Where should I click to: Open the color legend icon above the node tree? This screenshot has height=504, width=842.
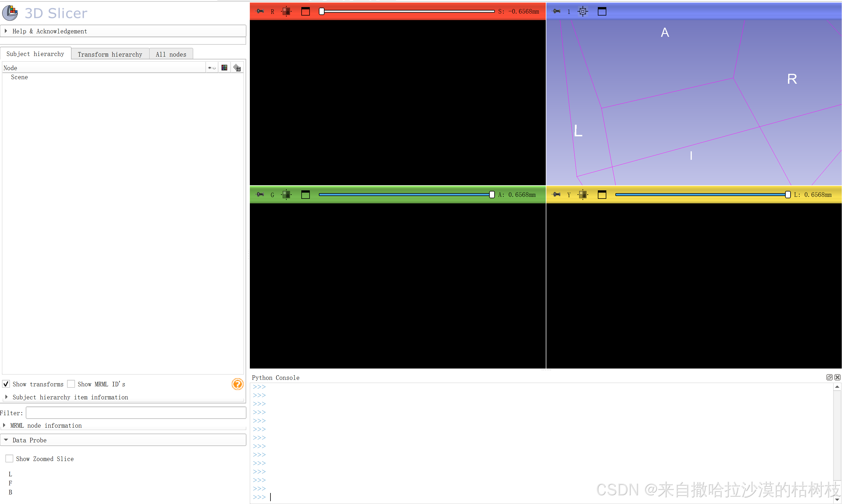pyautogui.click(x=224, y=67)
